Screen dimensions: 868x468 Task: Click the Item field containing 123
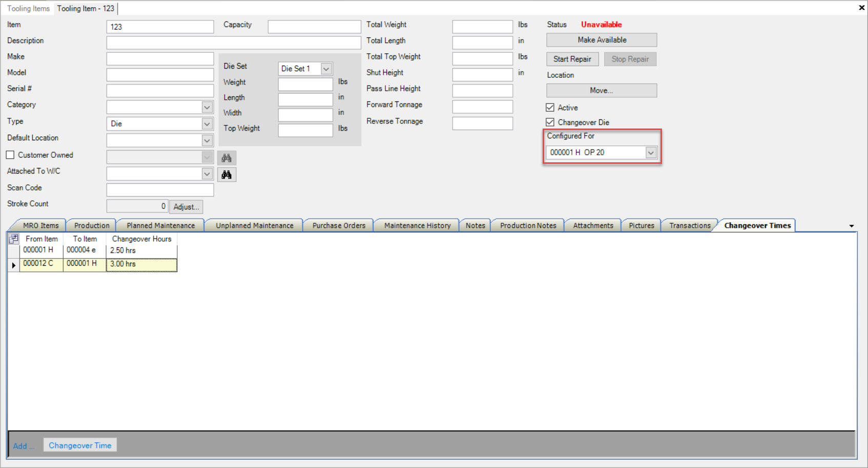coord(160,27)
